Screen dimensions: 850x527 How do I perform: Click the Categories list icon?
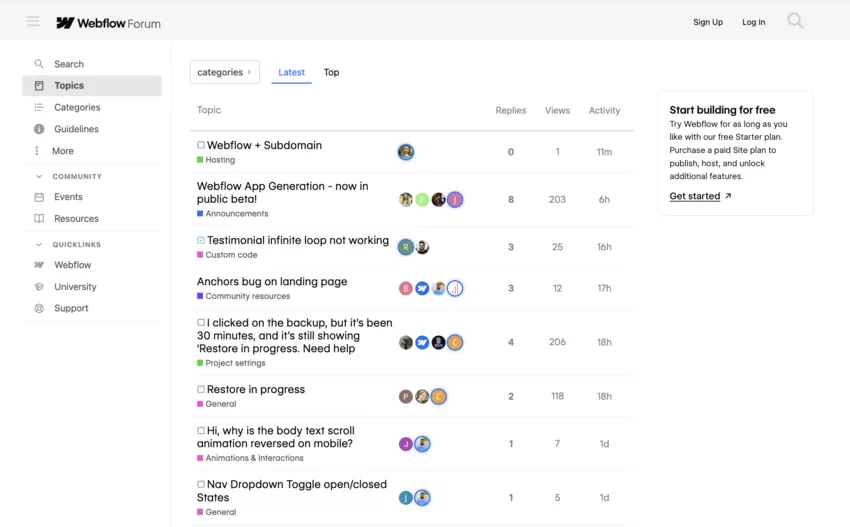pyautogui.click(x=39, y=107)
